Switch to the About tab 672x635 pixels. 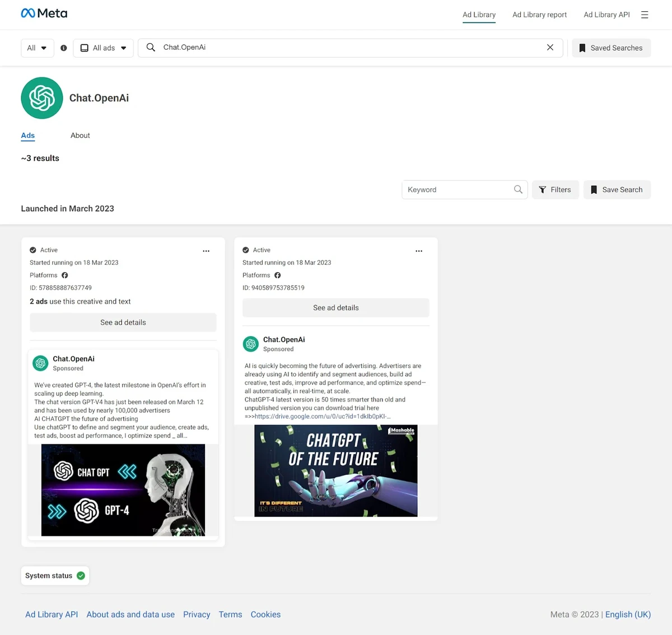[x=80, y=136]
